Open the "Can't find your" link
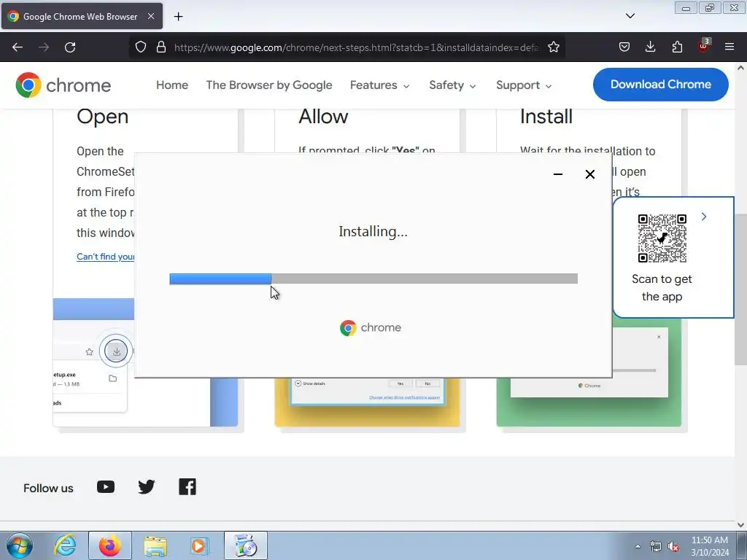The width and height of the screenshot is (747, 560). pos(105,257)
